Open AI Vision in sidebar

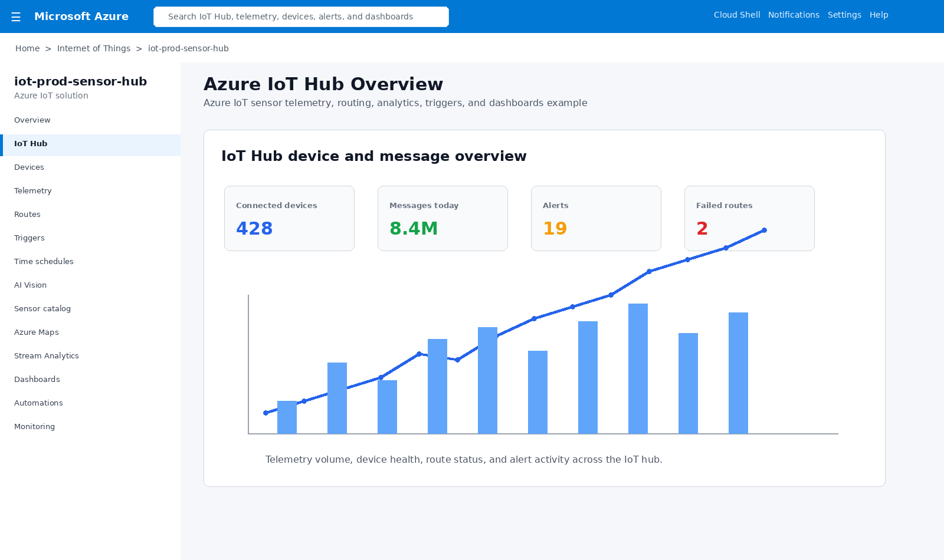pyautogui.click(x=90, y=285)
